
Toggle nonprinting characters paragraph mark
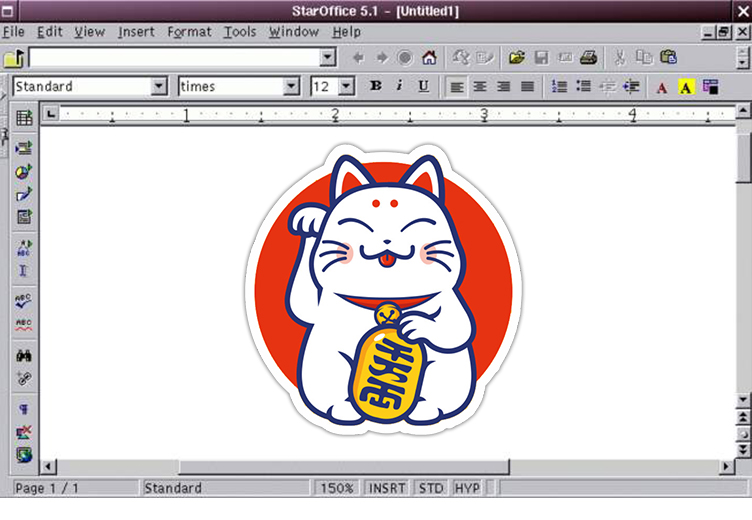coord(24,409)
